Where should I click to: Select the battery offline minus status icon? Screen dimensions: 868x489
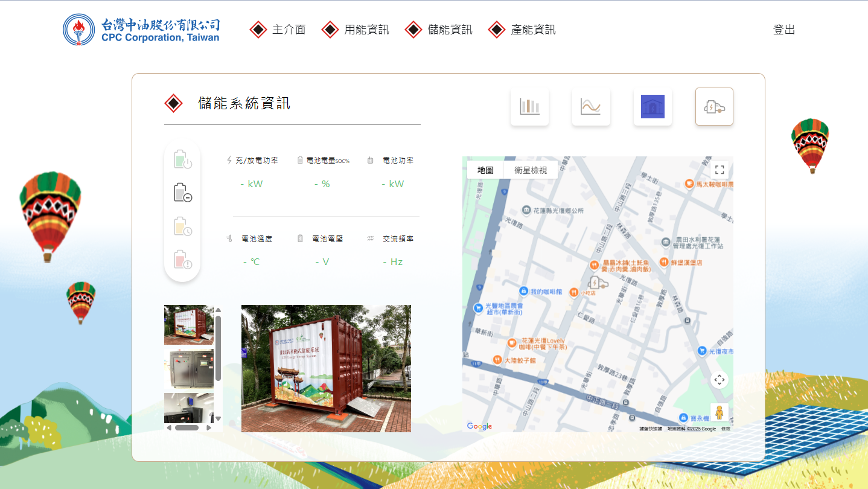[x=182, y=193]
